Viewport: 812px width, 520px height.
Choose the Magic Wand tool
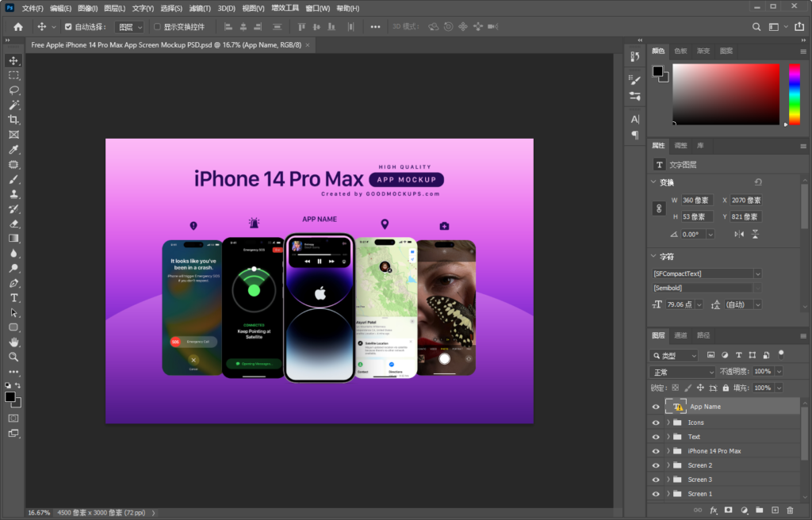click(13, 105)
